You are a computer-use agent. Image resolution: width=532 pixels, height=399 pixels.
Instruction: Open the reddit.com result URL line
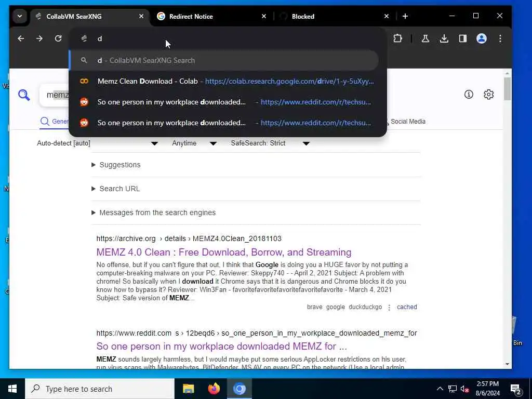(x=257, y=333)
